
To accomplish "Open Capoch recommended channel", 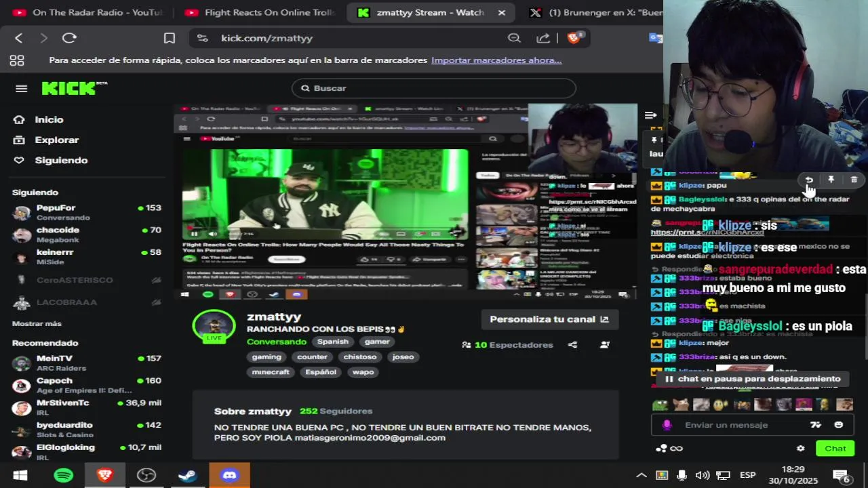I will click(87, 385).
